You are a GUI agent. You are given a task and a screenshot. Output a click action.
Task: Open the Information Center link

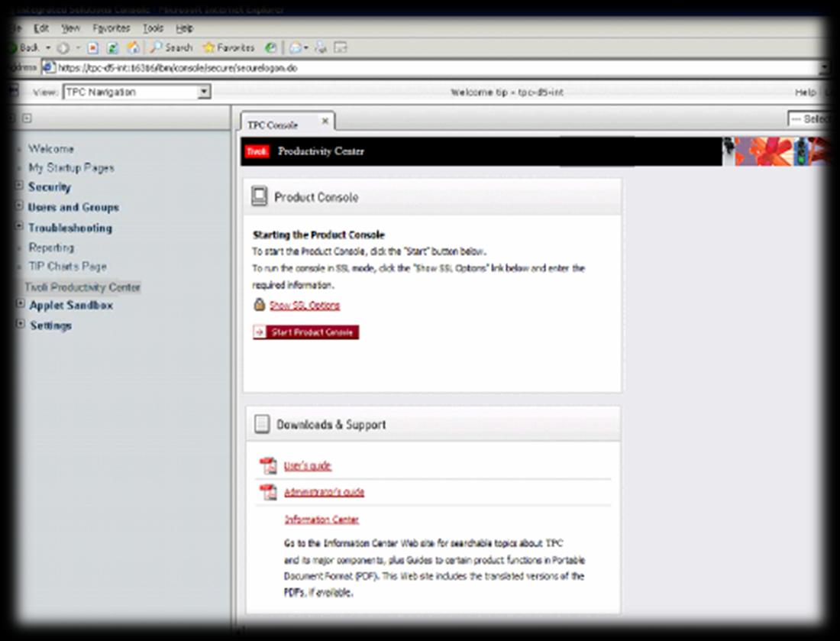[x=321, y=520]
